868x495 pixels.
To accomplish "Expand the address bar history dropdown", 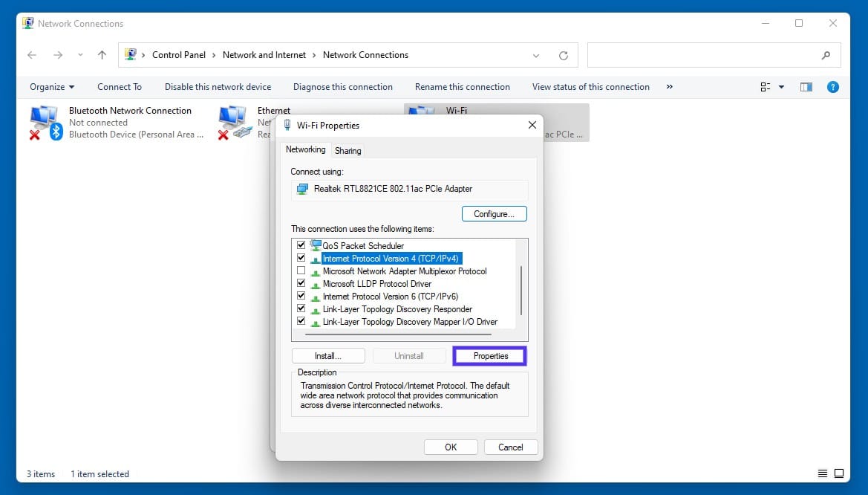I will click(537, 56).
